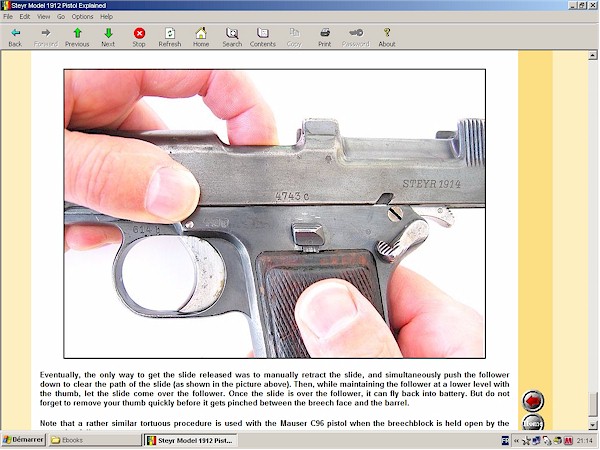Click the scrollbar up arrow
The height and width of the screenshot is (450, 600).
click(593, 55)
